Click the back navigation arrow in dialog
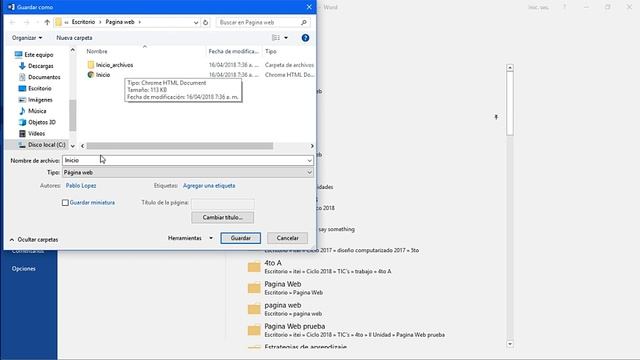The height and width of the screenshot is (360, 640). tap(12, 22)
